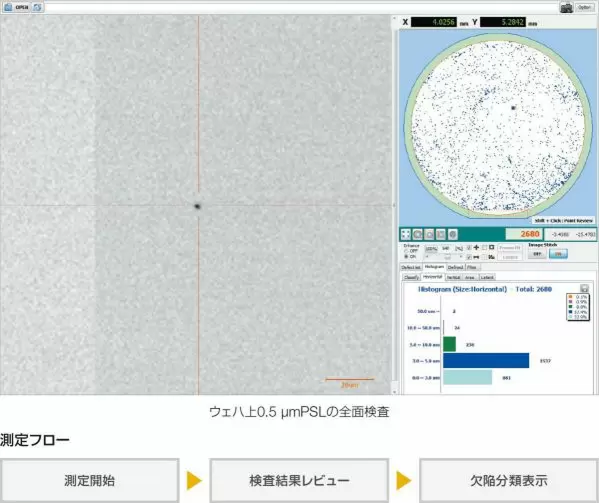The height and width of the screenshot is (503, 599).
Task: Click the Y coordinate value field
Action: pos(503,22)
